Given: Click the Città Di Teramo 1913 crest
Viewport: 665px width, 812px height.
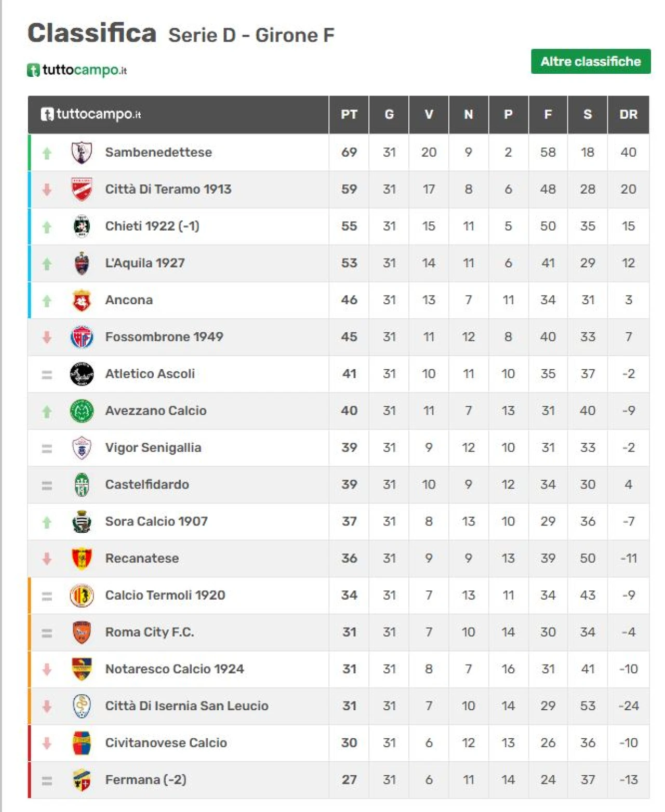Looking at the screenshot, I should tap(82, 190).
